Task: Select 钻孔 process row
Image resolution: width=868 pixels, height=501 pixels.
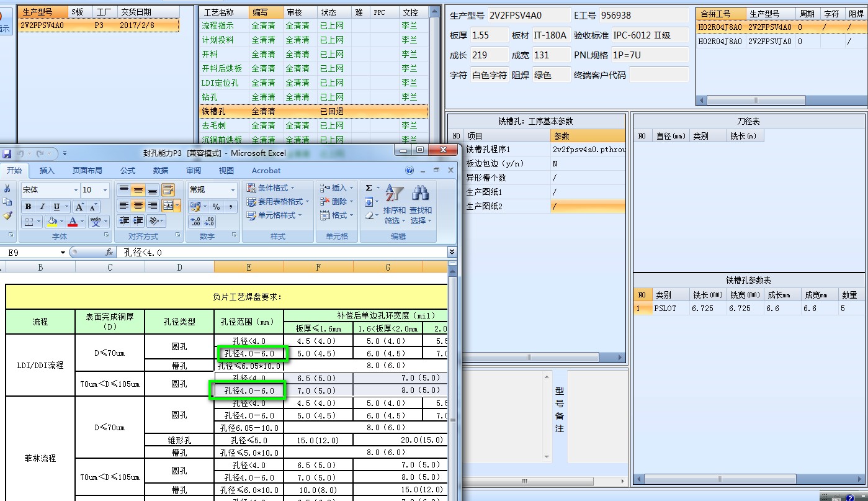Action: 313,97
